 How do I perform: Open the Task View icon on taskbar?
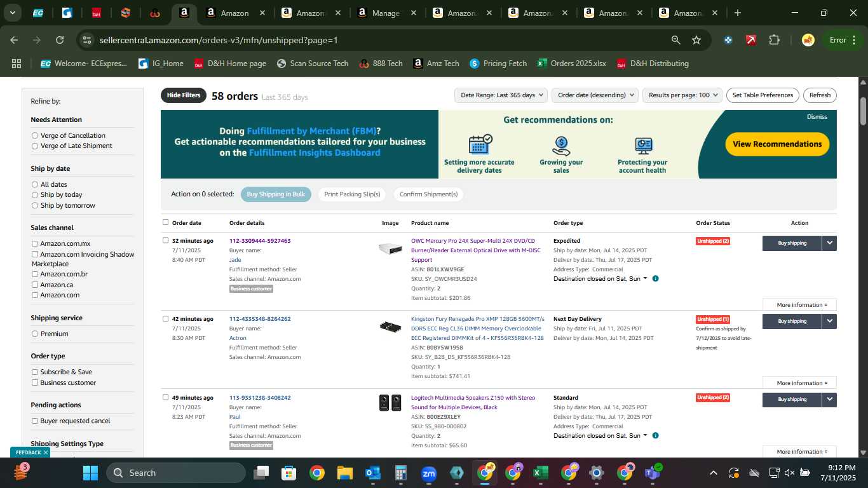click(261, 473)
